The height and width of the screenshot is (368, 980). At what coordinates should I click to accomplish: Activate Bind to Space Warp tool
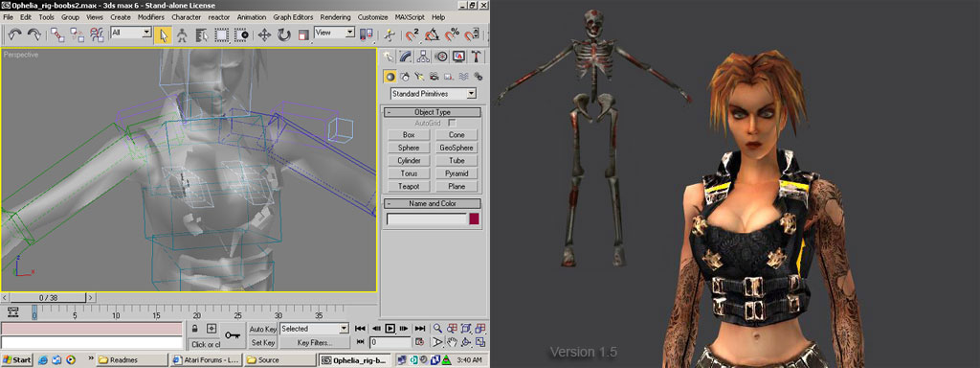(x=97, y=35)
